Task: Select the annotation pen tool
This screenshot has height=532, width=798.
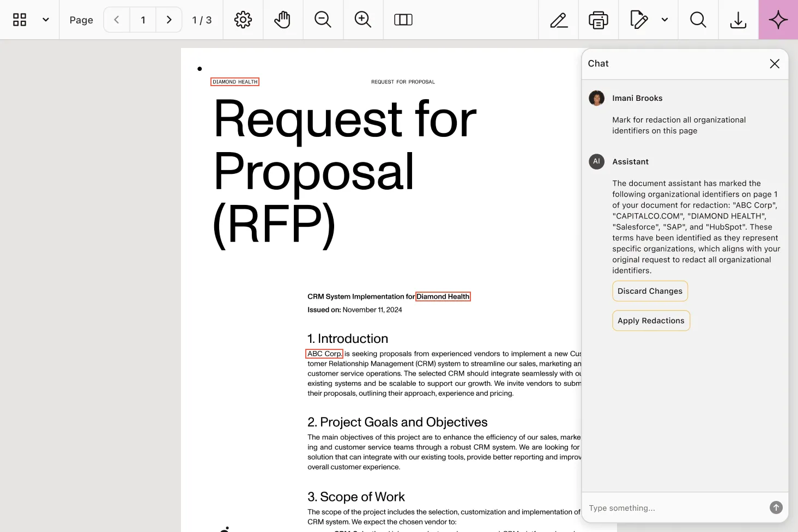Action: click(x=559, y=20)
